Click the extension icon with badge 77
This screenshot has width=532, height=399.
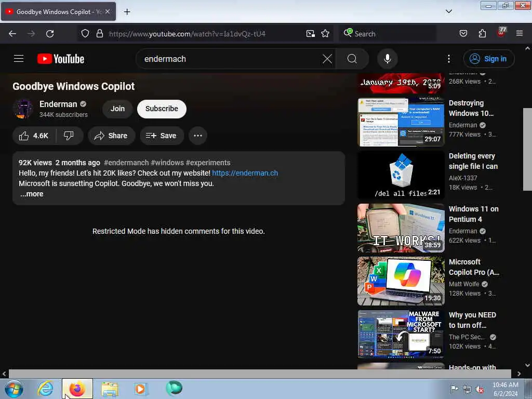tap(501, 33)
